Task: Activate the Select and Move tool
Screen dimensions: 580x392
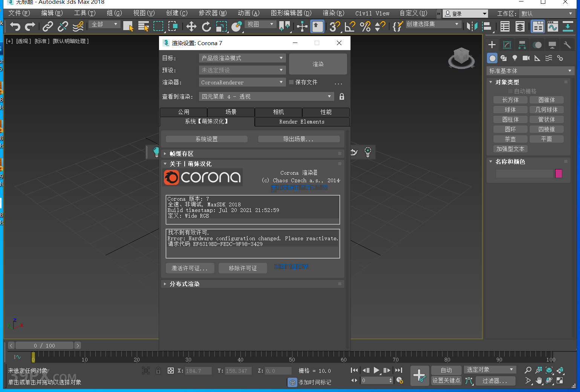Action: pyautogui.click(x=191, y=26)
